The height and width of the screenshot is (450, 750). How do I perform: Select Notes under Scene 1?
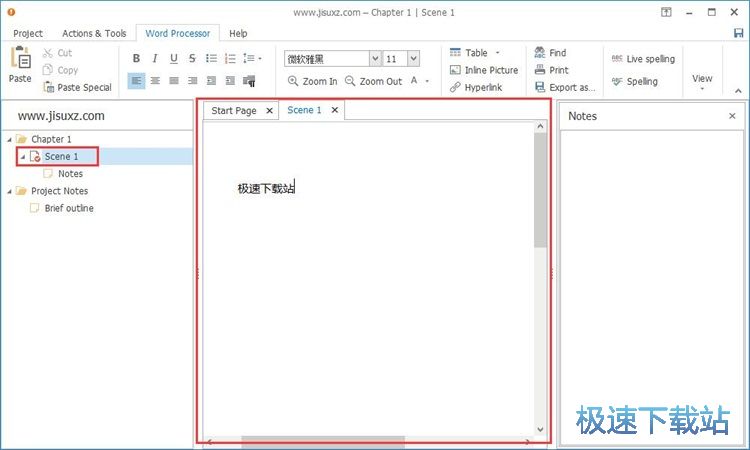70,174
